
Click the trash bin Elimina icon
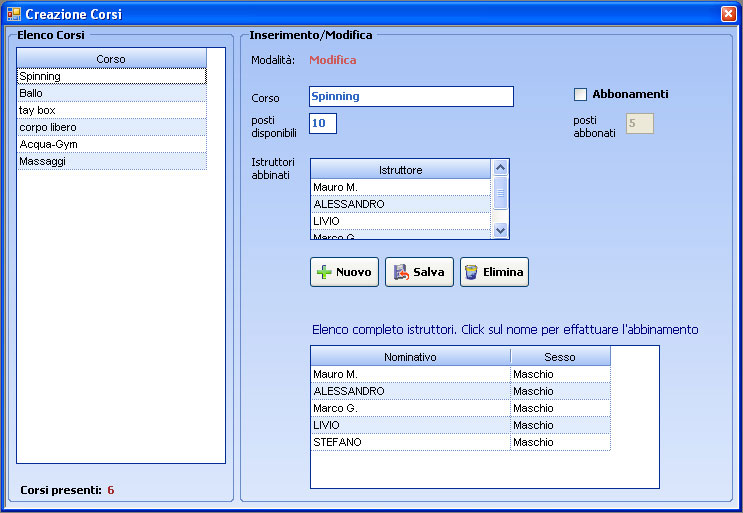(x=471, y=273)
